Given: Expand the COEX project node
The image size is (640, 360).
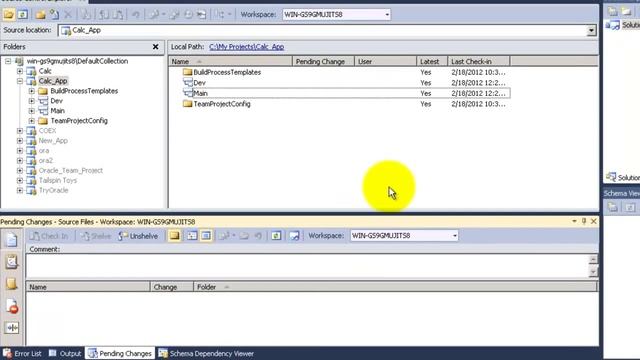Looking at the screenshot, I should point(20,131).
